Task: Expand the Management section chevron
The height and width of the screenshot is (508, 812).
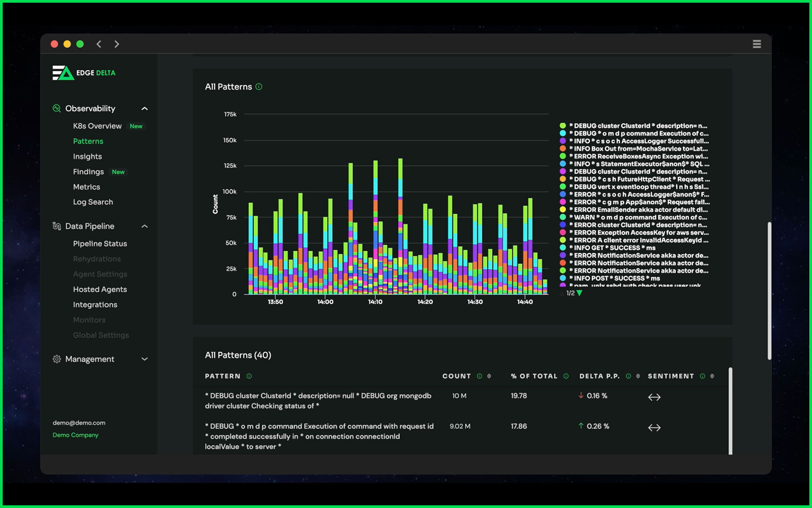Action: [x=144, y=359]
